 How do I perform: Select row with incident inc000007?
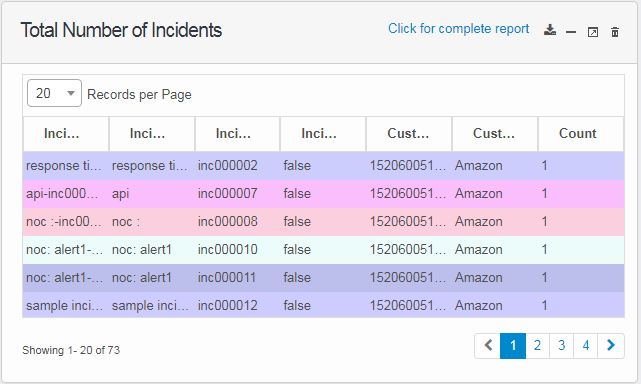click(x=323, y=193)
